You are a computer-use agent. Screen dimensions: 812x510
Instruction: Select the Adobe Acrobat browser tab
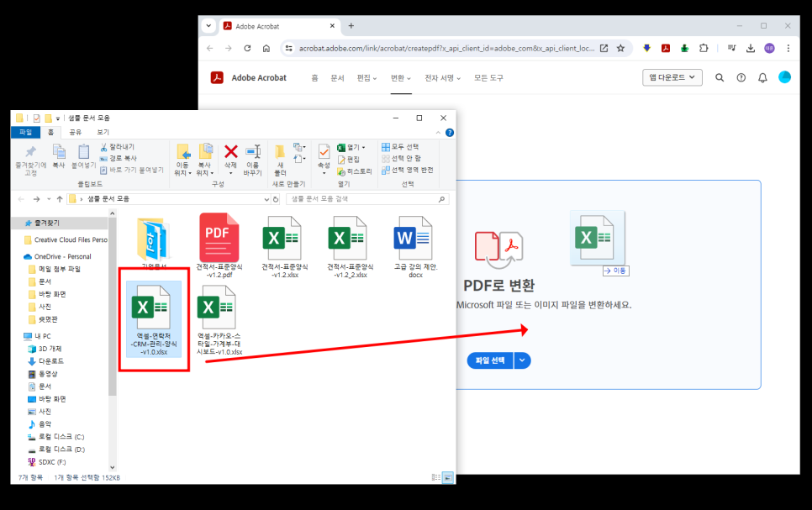pos(280,26)
